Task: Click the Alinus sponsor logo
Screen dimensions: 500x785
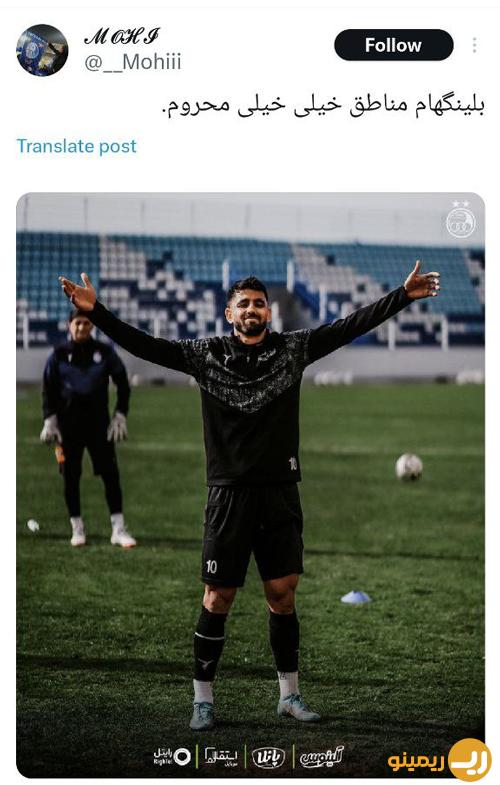Action: click(322, 756)
